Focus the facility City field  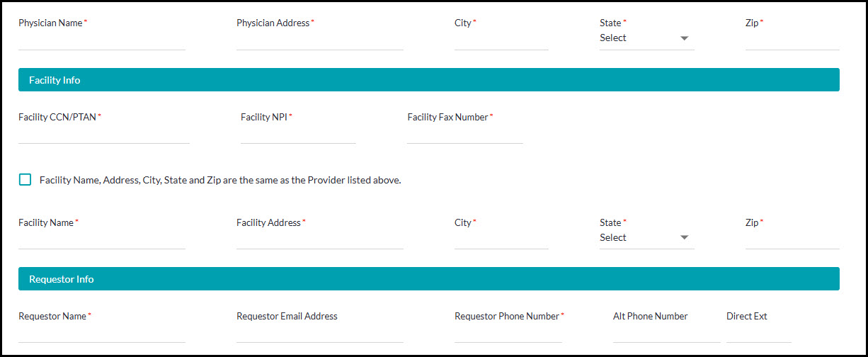point(501,239)
